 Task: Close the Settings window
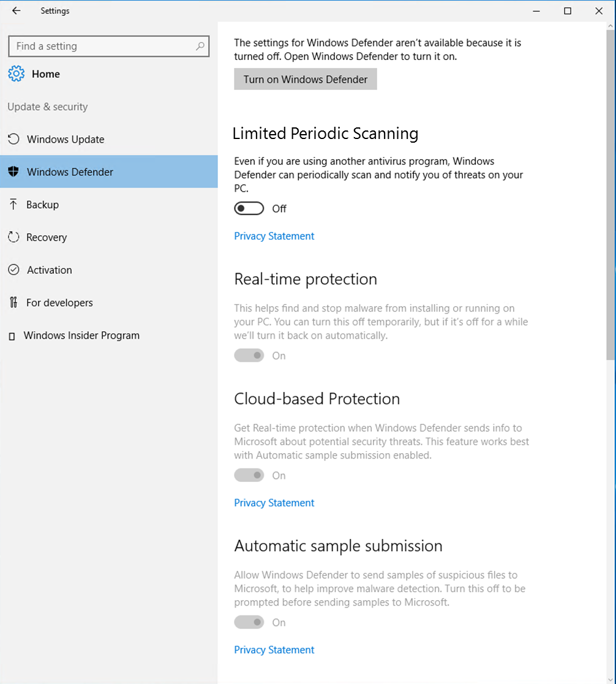(x=599, y=11)
